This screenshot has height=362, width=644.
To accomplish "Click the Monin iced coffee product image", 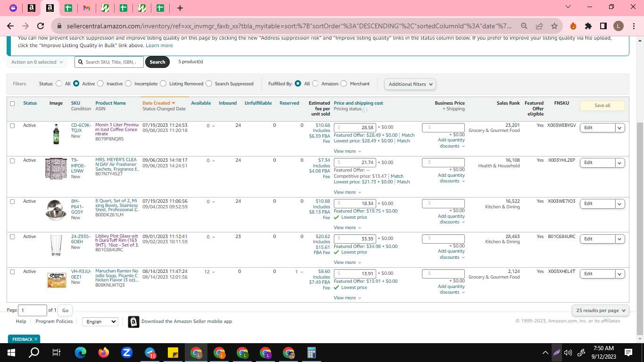I will point(56,134).
